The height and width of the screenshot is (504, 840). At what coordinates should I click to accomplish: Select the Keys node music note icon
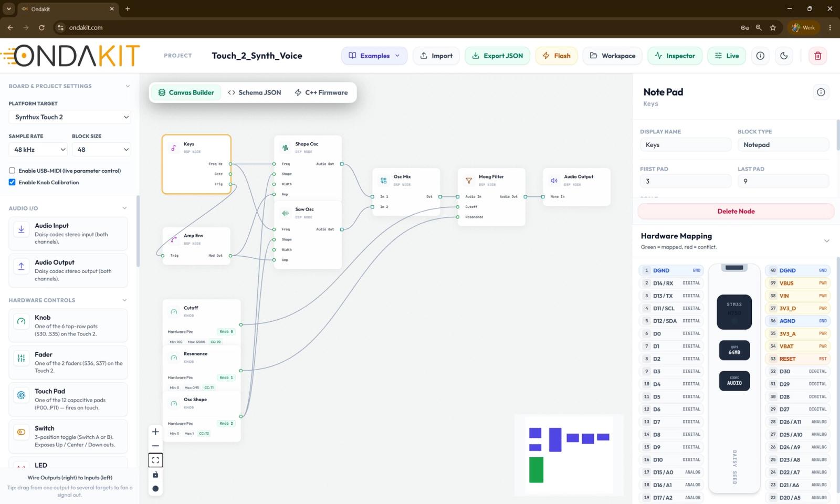(x=174, y=148)
